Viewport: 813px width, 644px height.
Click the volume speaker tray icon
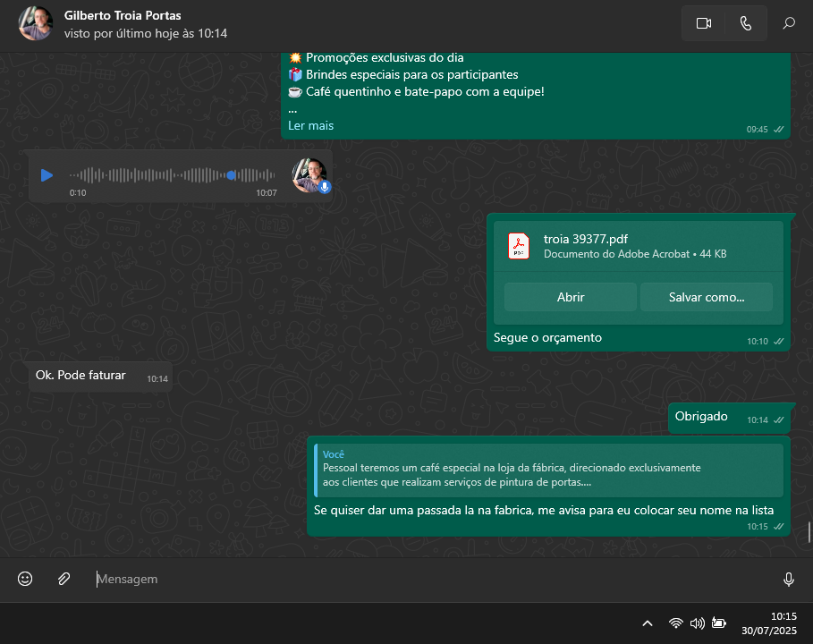tap(697, 623)
